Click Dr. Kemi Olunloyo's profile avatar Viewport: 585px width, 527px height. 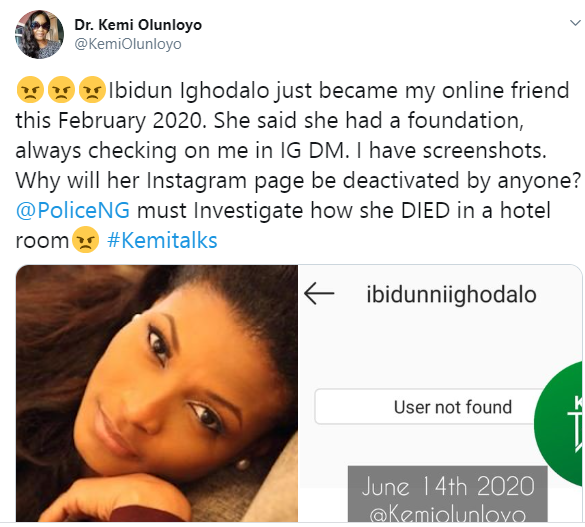point(39,34)
